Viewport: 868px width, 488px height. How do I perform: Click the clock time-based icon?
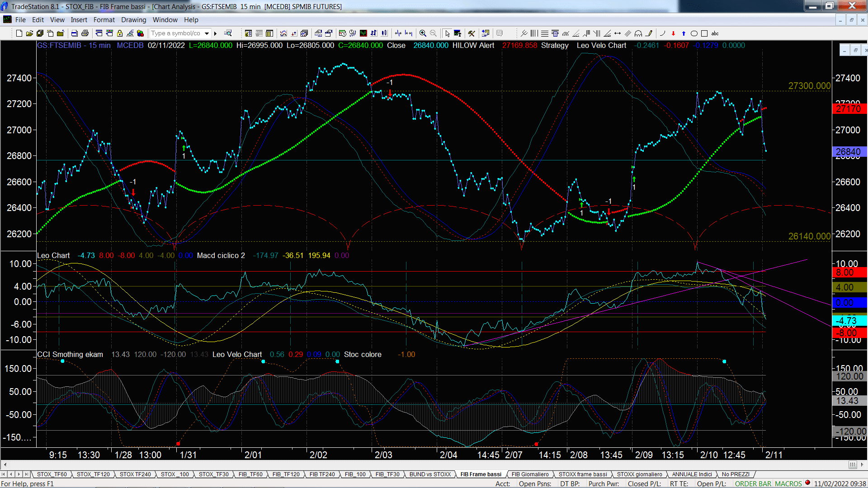point(342,33)
